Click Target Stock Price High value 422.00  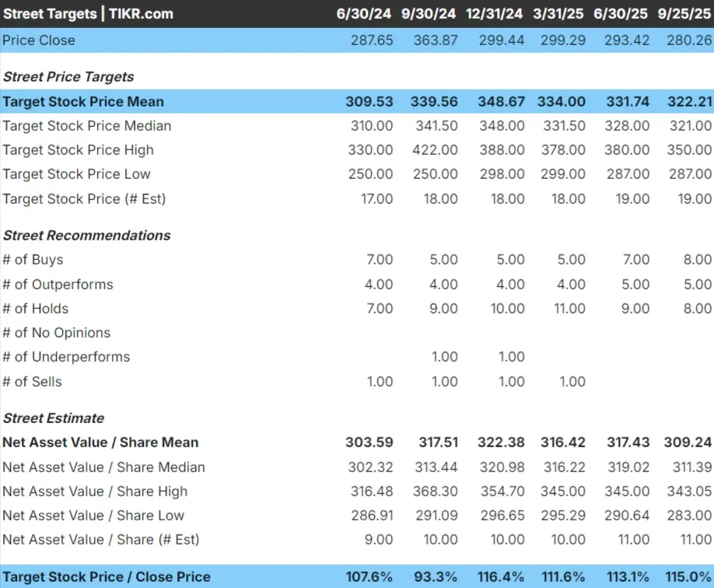pyautogui.click(x=435, y=150)
